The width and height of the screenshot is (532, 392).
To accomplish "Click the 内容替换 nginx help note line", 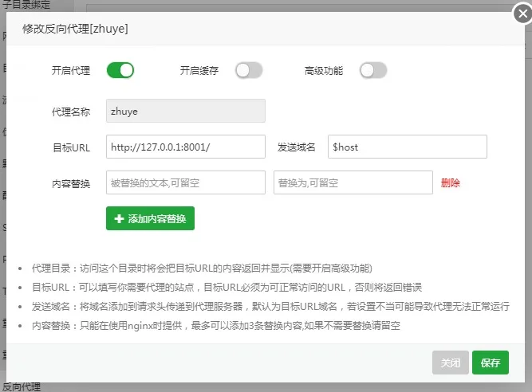I will click(x=216, y=326).
